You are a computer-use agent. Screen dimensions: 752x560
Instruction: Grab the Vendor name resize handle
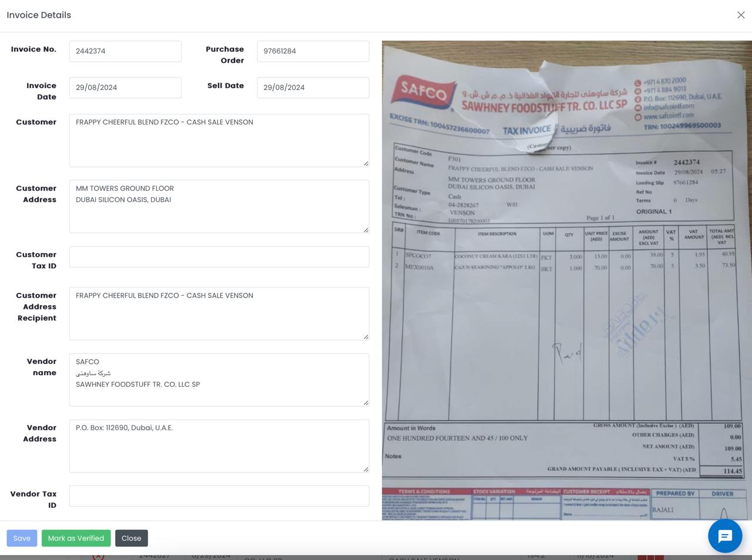click(366, 403)
